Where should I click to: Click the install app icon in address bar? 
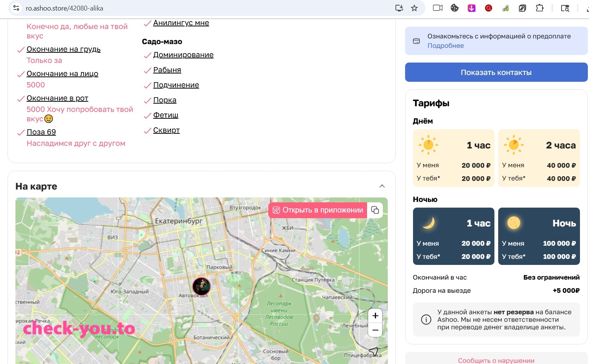coord(399,8)
